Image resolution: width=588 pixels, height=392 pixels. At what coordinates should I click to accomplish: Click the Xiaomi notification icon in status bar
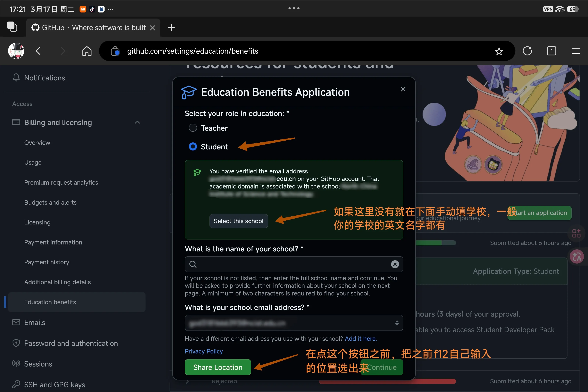[x=83, y=9]
